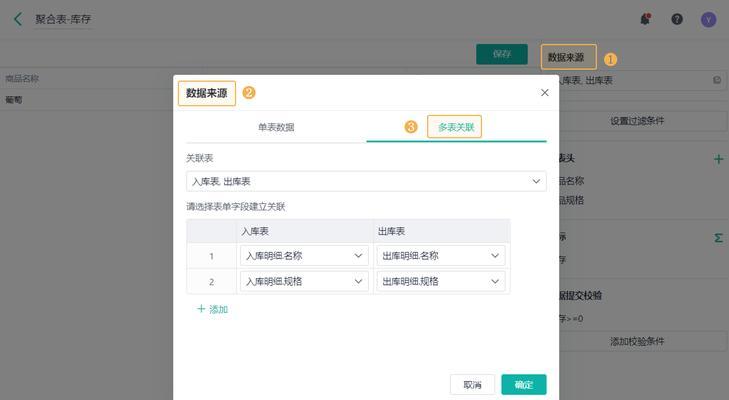The width and height of the screenshot is (729, 400).
Task: Click the 取消 button
Action: (x=472, y=385)
